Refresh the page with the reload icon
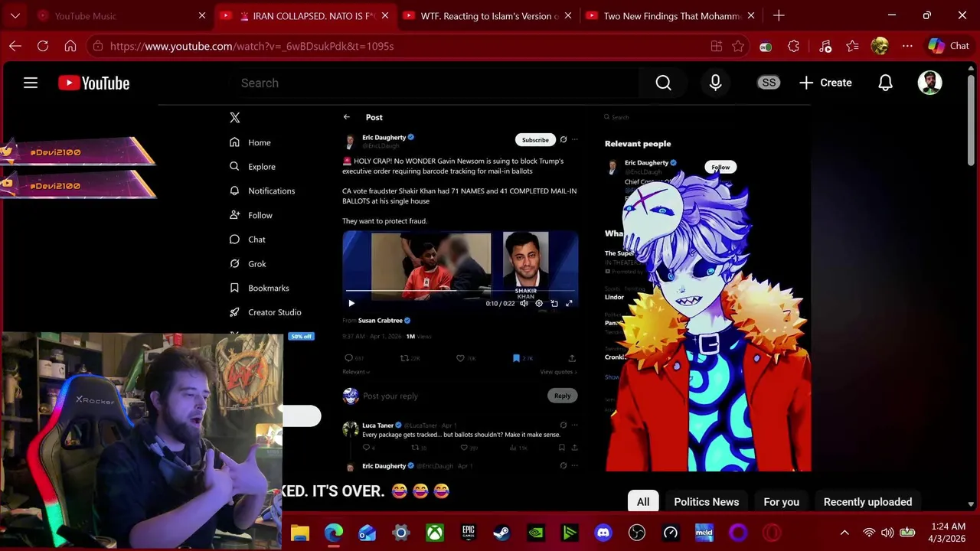980x551 pixels. click(43, 46)
